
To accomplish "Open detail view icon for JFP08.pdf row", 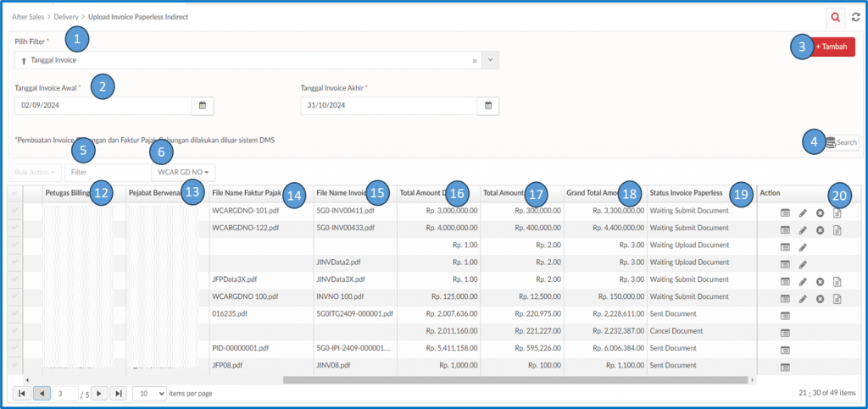I will tap(785, 368).
